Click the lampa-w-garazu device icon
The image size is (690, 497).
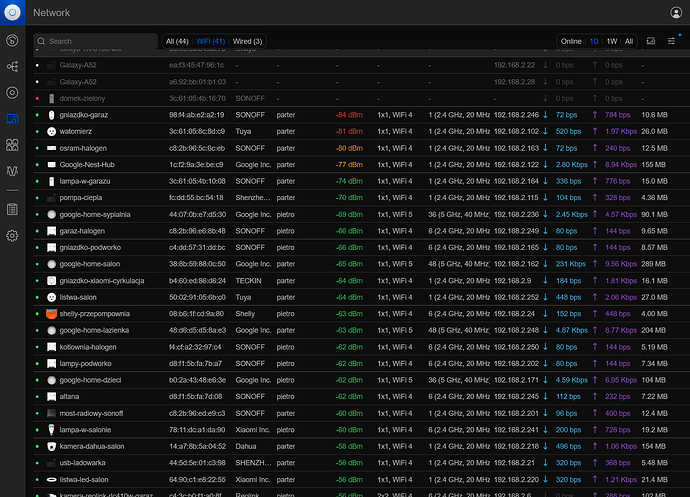pos(51,181)
